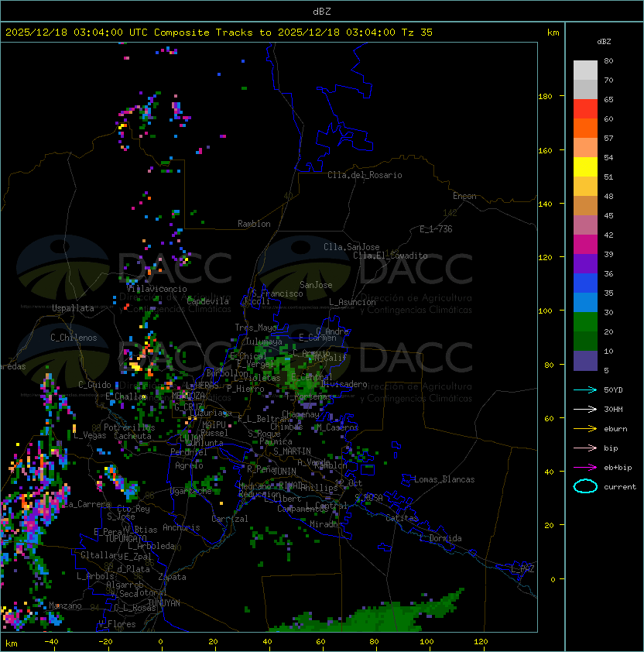
Task: Click the 'C_Chilenos' place label
Action: click(x=74, y=338)
